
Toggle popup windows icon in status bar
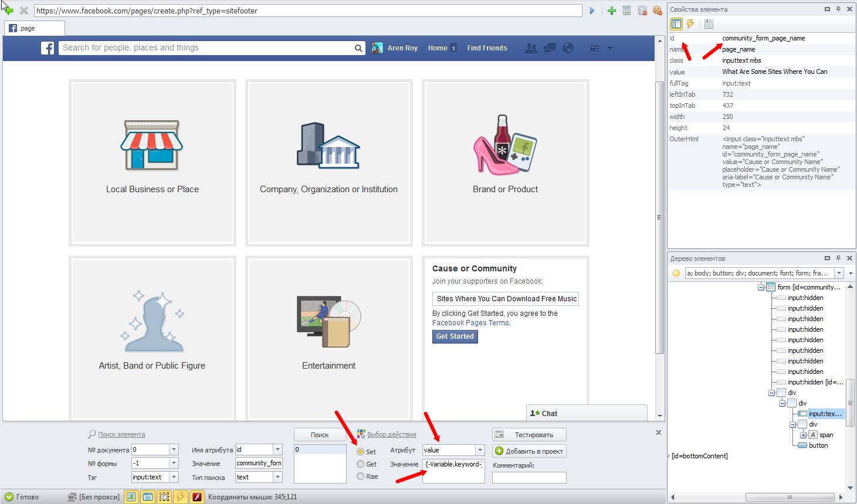click(x=148, y=497)
